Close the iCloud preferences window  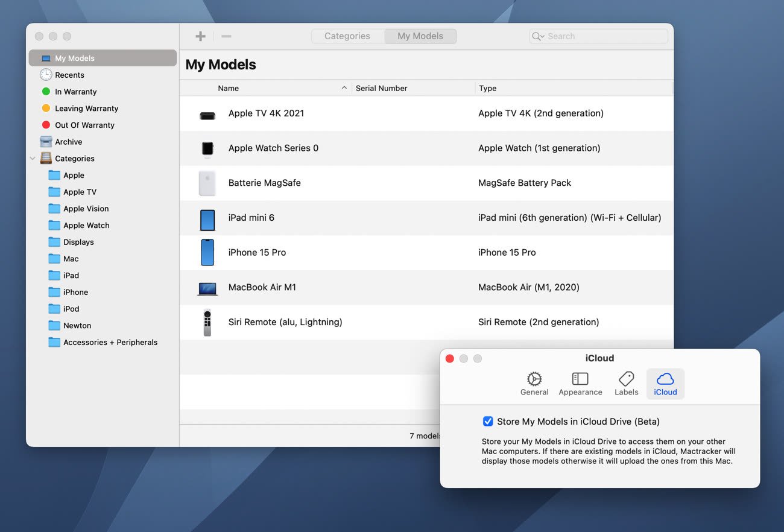tap(449, 358)
